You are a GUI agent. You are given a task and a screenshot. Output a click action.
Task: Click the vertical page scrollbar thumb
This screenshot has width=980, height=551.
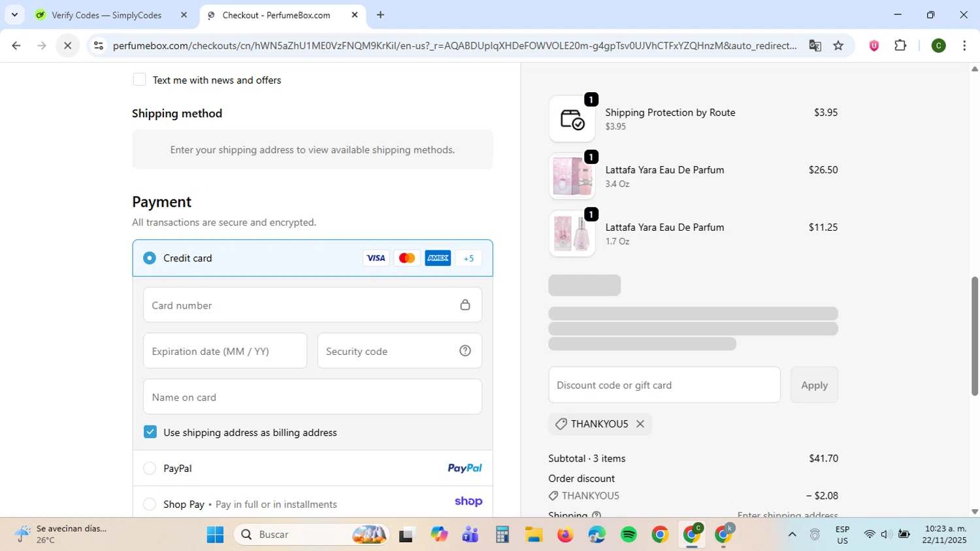(x=975, y=336)
